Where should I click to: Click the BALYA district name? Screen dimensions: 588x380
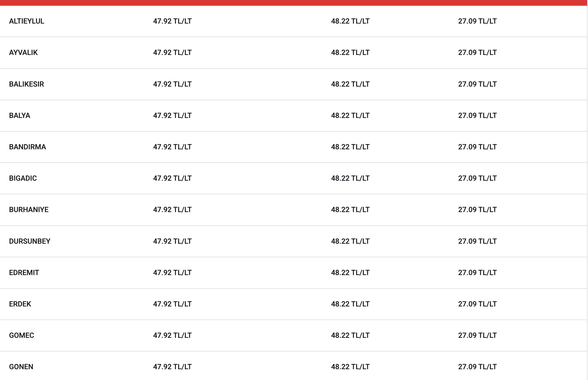tap(20, 115)
